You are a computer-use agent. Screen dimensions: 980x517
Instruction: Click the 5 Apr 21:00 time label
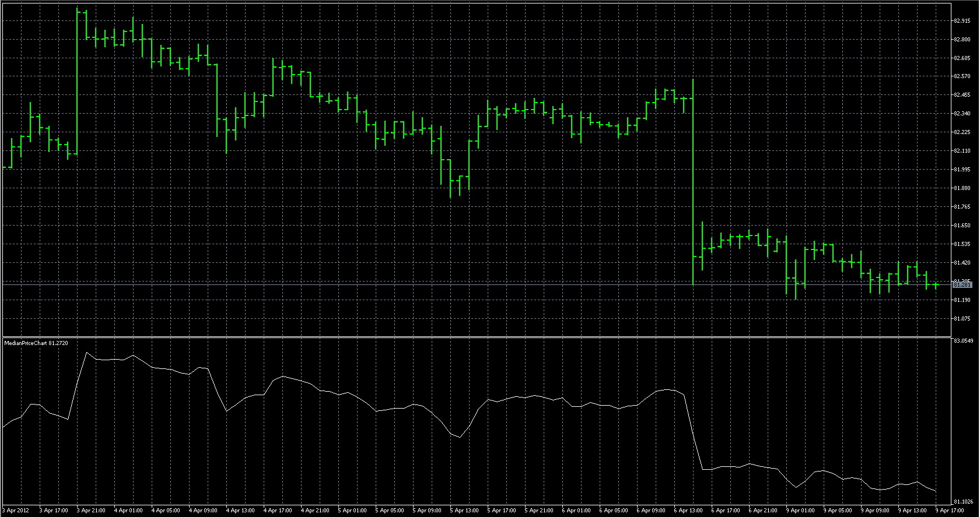[x=539, y=511]
